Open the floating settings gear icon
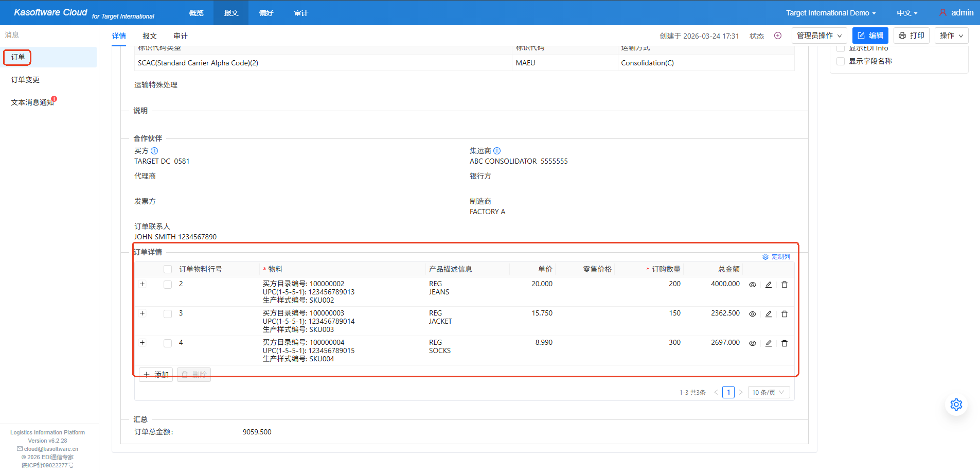 [x=956, y=405]
